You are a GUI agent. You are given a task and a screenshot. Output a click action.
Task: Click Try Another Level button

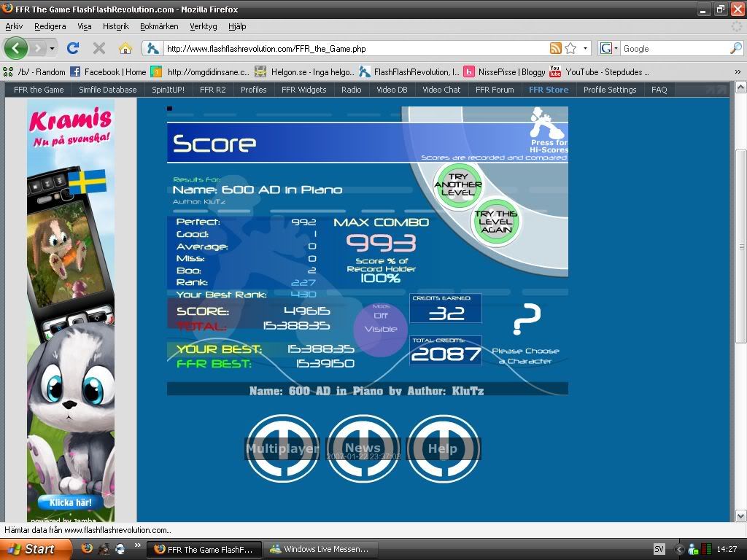point(458,185)
